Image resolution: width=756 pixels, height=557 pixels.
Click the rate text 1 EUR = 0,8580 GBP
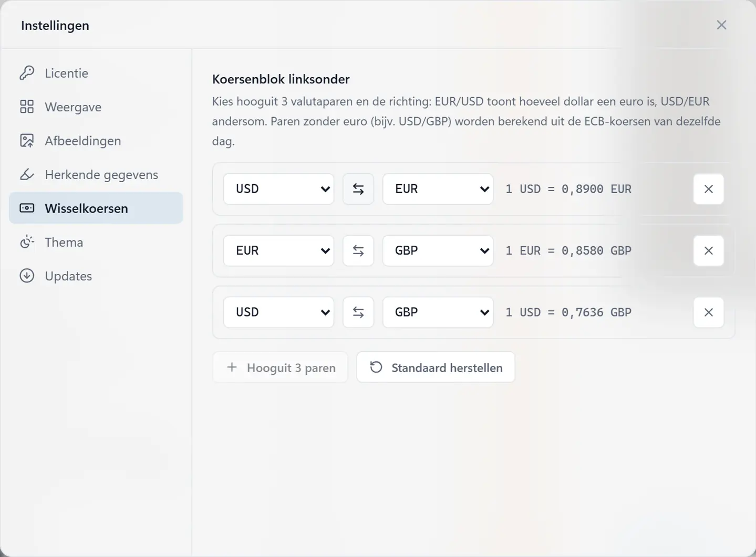click(x=568, y=251)
